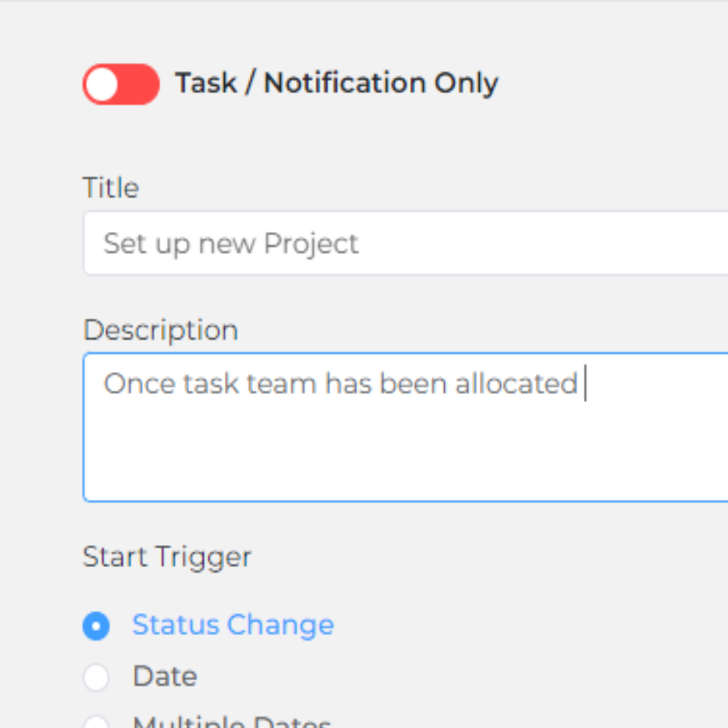Image resolution: width=728 pixels, height=728 pixels.
Task: Toggle the Task / Notification Only switch
Action: [121, 84]
